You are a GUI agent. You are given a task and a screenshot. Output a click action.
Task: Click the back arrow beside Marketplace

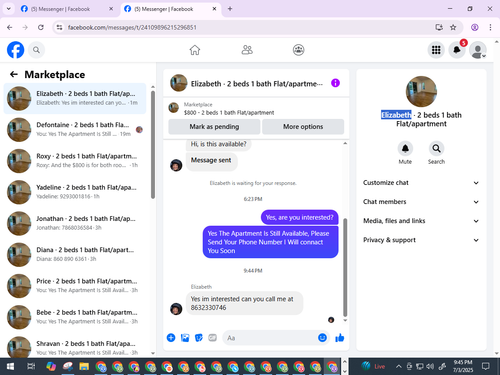tap(14, 74)
